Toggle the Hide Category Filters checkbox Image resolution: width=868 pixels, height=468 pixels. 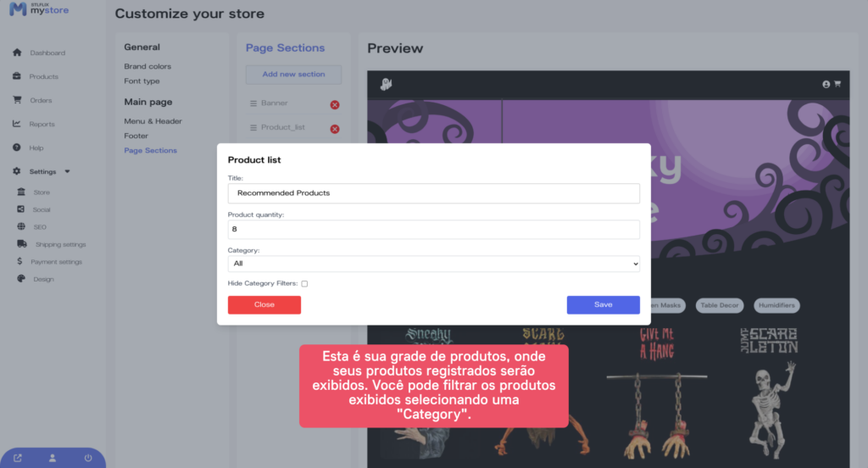coord(304,283)
